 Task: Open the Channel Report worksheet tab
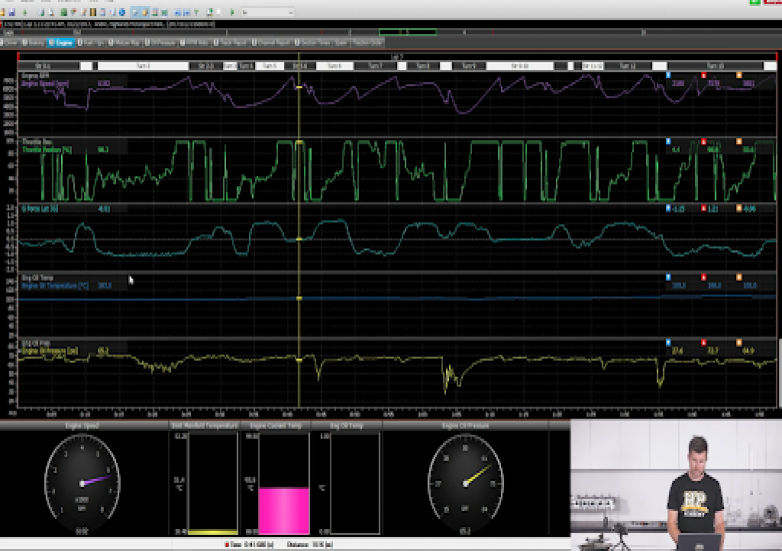(271, 43)
